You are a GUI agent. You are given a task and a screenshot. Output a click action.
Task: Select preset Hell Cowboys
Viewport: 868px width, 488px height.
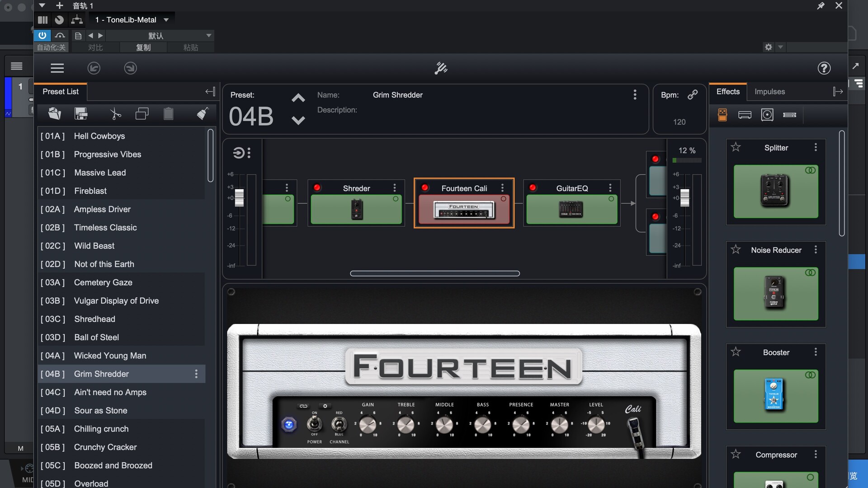(x=121, y=136)
